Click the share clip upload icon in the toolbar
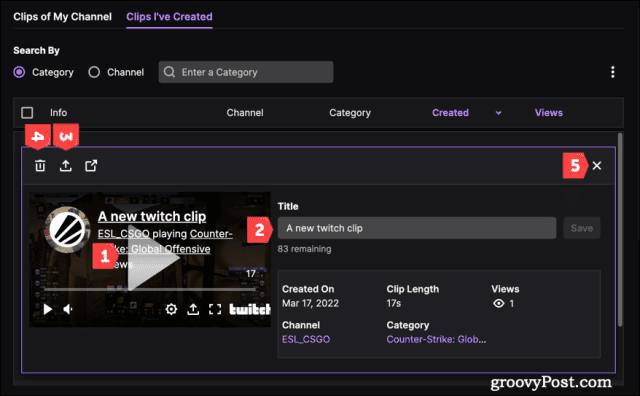Screen dimensions: 640x396 65,166
